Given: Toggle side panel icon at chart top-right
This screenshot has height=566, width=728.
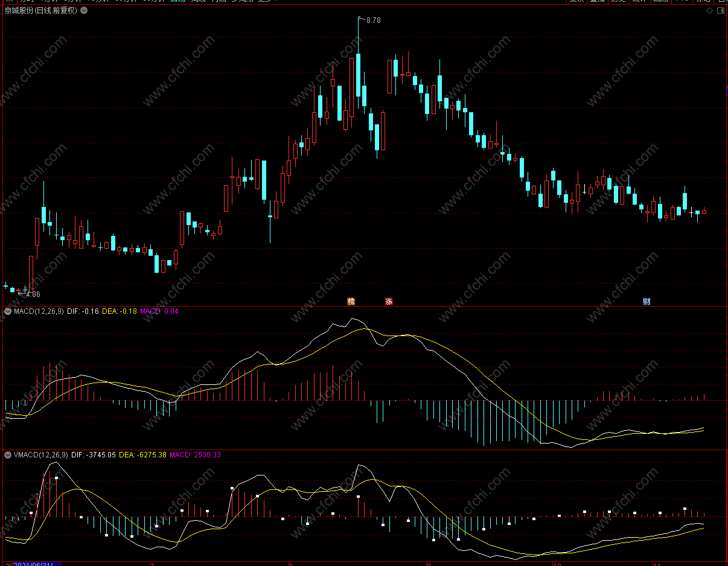Looking at the screenshot, I should click(721, 11).
